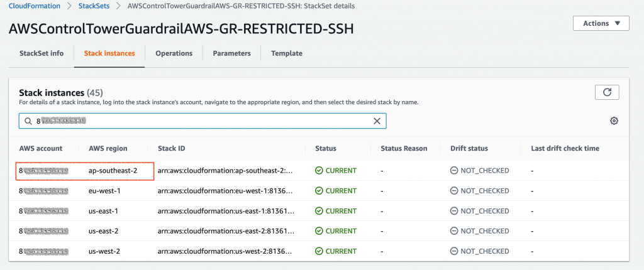
Task: Open the Actions dropdown menu
Action: tap(601, 23)
